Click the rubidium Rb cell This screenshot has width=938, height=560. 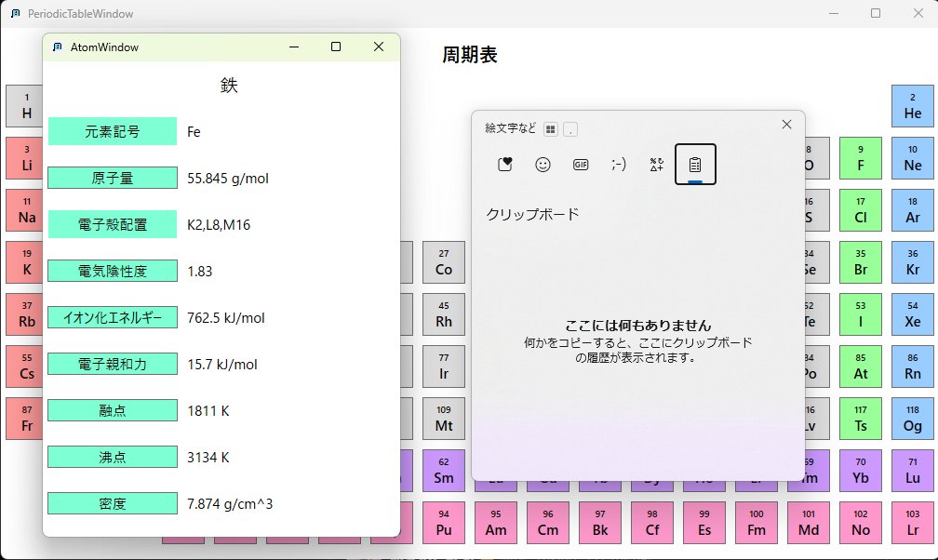coord(24,314)
